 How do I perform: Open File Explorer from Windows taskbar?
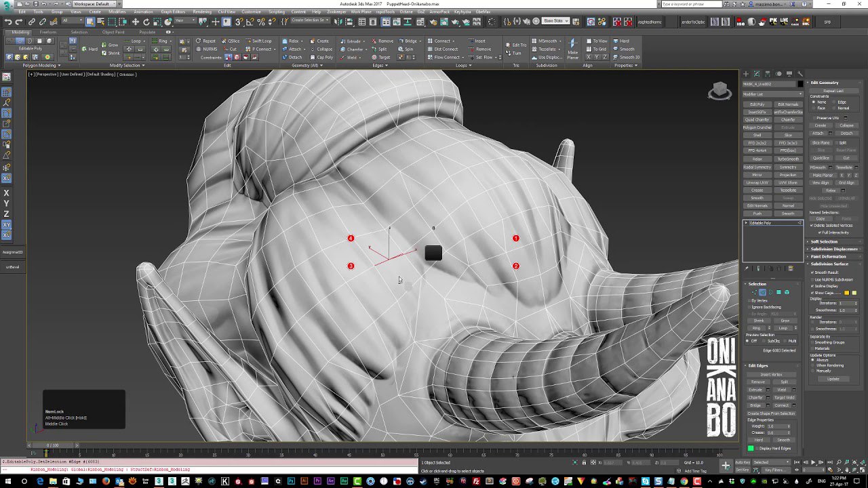pyautogui.click(x=53, y=481)
